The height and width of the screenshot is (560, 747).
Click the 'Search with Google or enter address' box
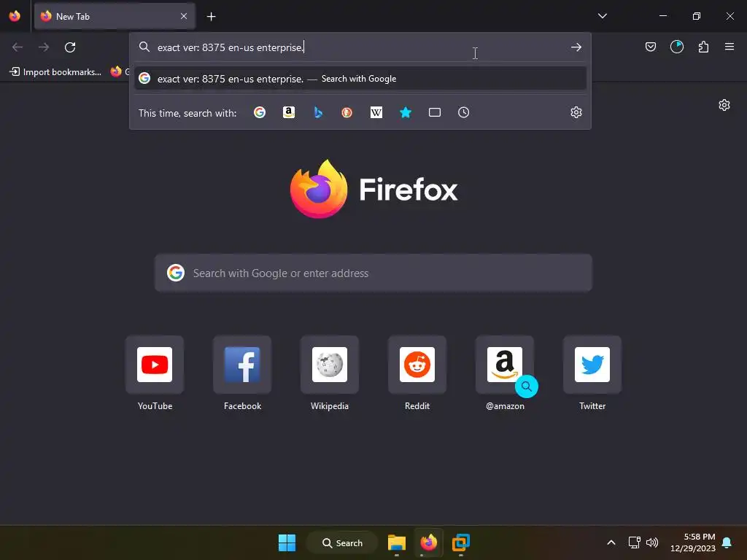click(x=373, y=273)
